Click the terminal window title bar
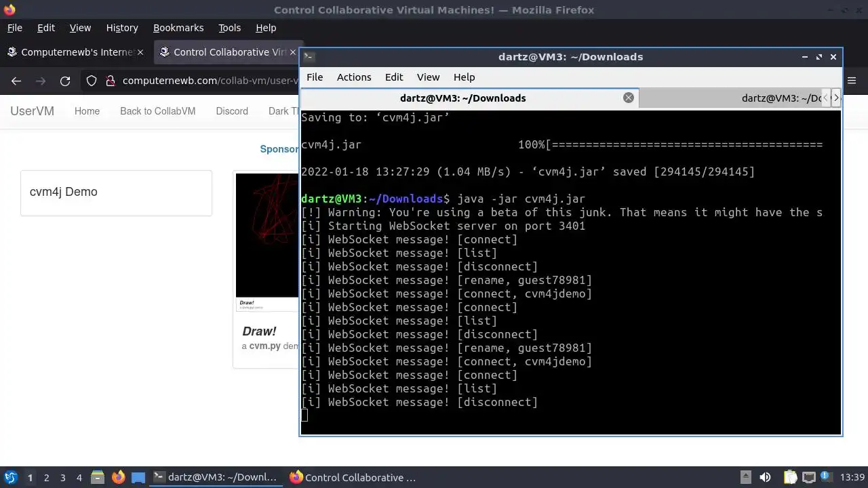The image size is (868, 488). (x=571, y=57)
